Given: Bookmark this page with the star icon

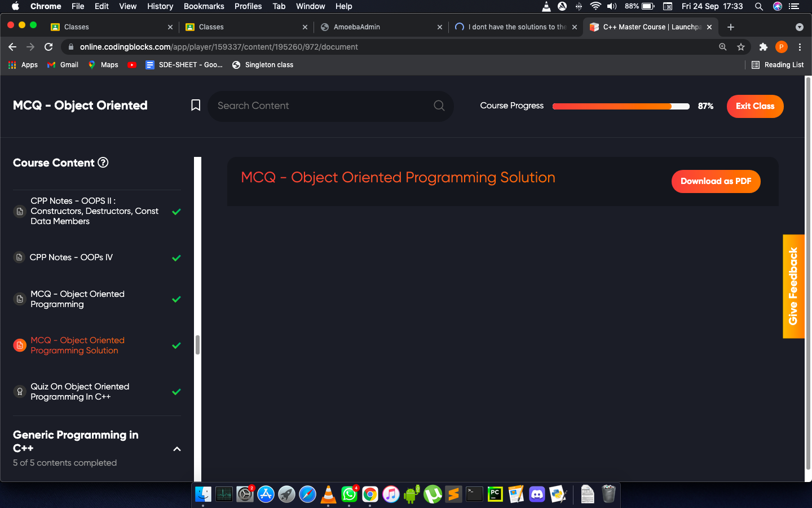Looking at the screenshot, I should click(741, 47).
